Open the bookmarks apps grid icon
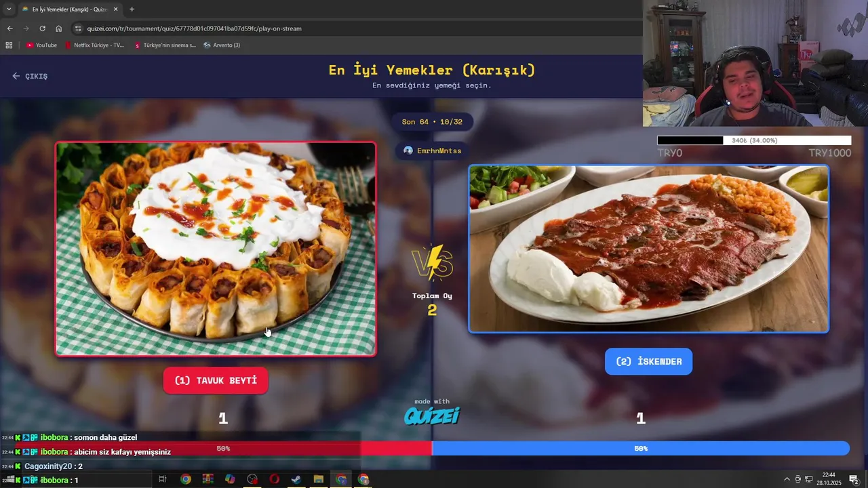868x488 pixels. pyautogui.click(x=9, y=45)
